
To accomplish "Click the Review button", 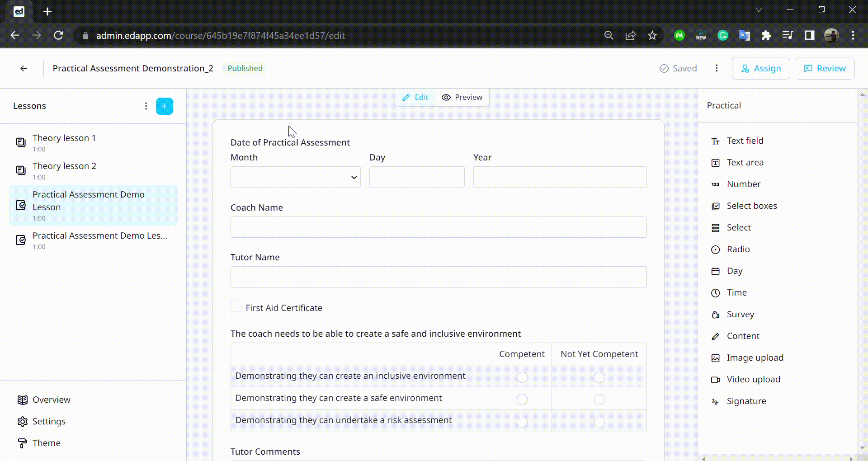I will (825, 68).
